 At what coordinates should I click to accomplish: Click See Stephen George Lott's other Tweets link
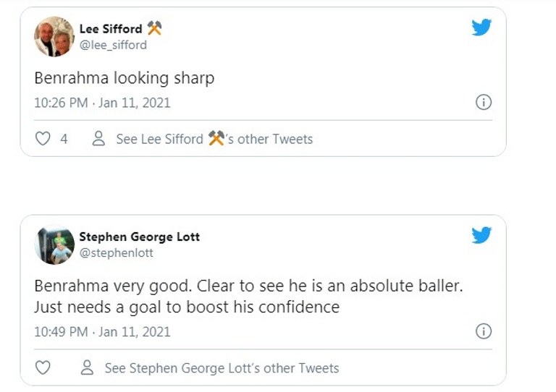[x=222, y=368]
